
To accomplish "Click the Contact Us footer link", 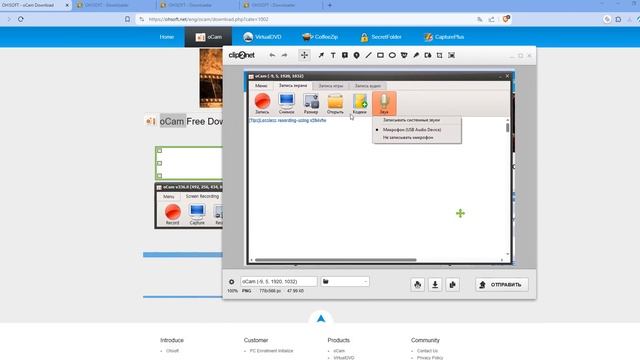I will tap(427, 351).
